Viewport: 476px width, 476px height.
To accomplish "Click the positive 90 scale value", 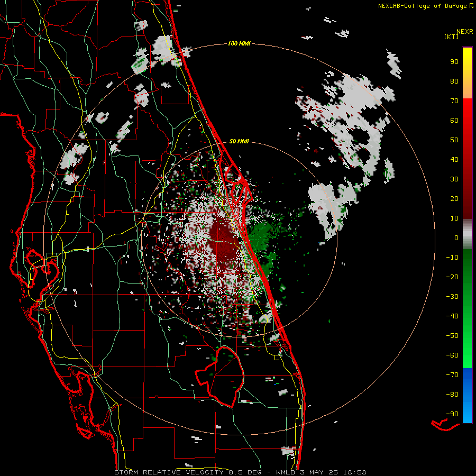I will (454, 62).
